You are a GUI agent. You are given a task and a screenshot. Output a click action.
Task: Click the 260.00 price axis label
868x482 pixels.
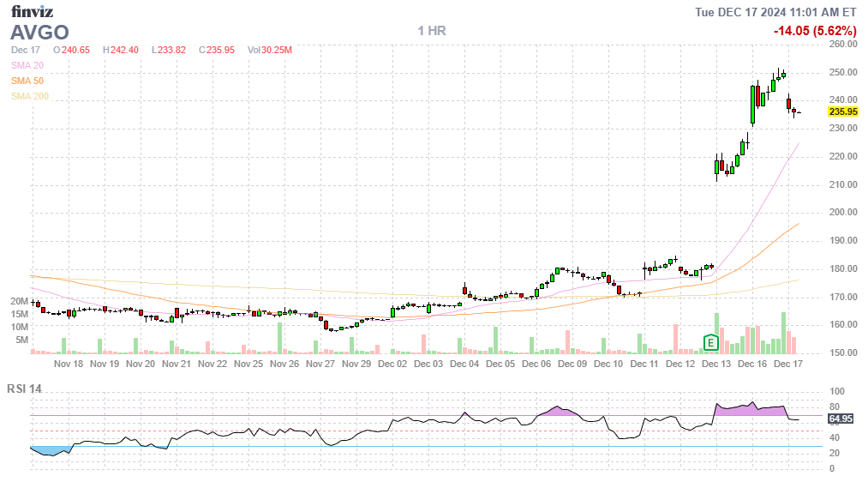[x=843, y=44]
